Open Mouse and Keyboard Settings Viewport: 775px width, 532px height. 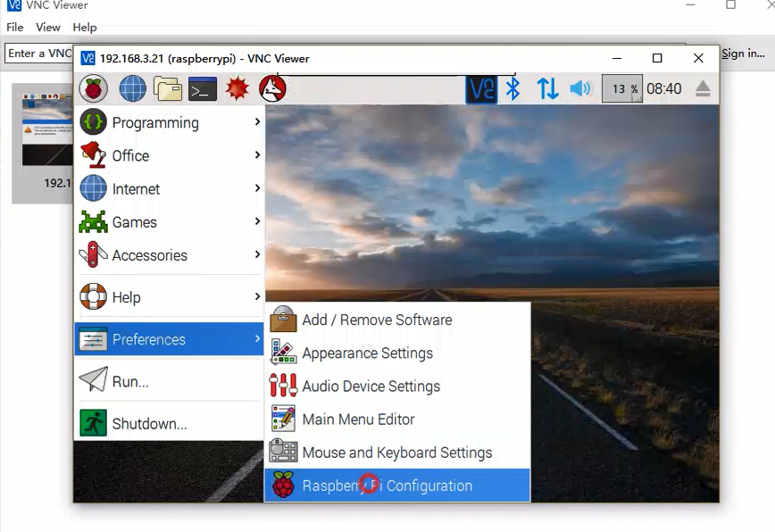coord(397,452)
